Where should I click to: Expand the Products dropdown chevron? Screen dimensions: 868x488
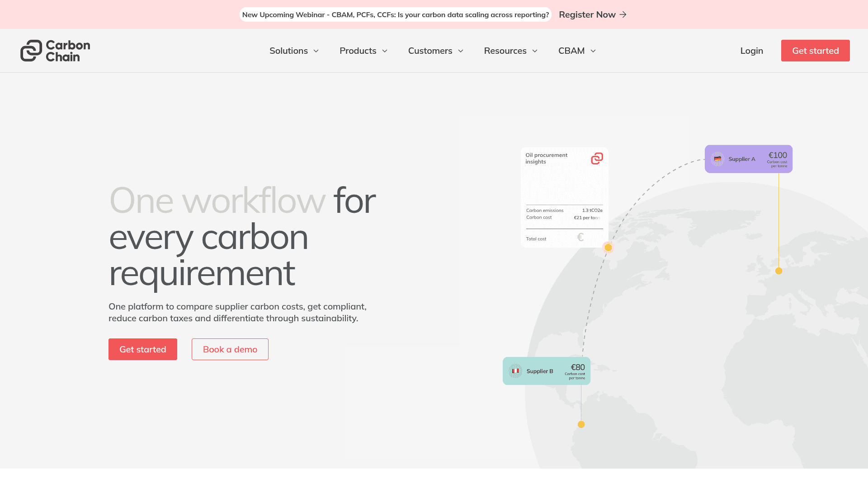click(x=385, y=51)
